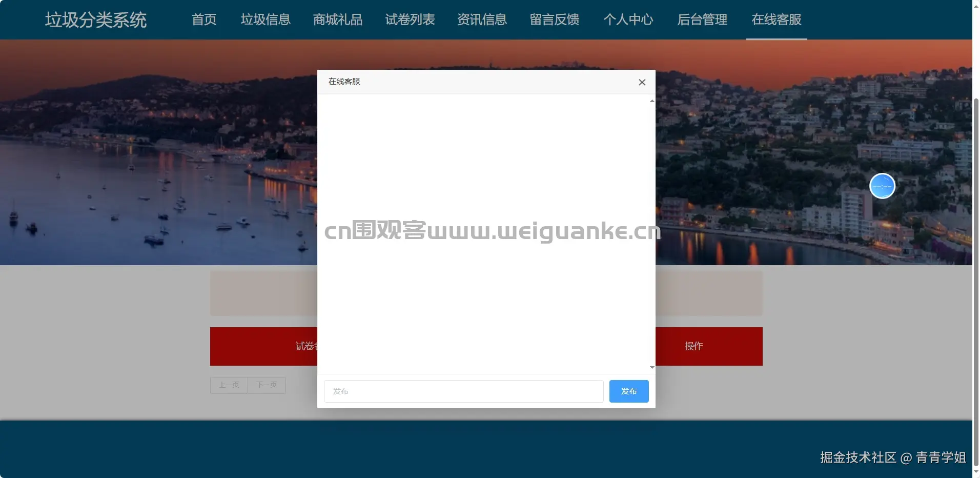Viewport: 980px width, 478px height.
Task: Click the 垃圾分类系统 site title
Action: pos(96,19)
